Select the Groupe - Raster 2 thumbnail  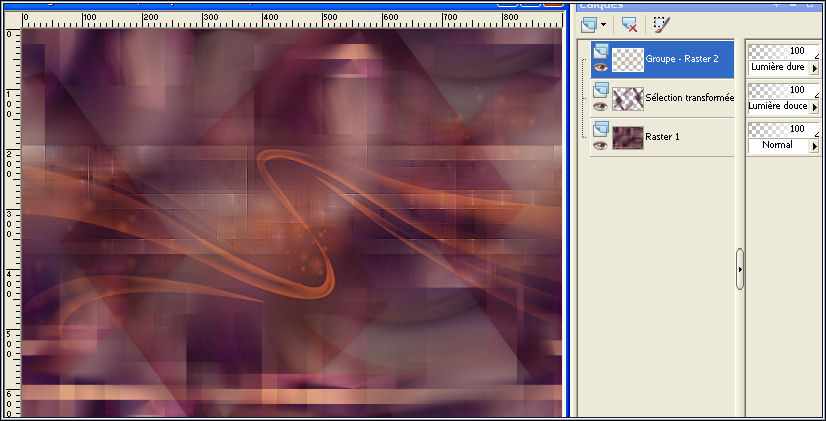[x=628, y=60]
